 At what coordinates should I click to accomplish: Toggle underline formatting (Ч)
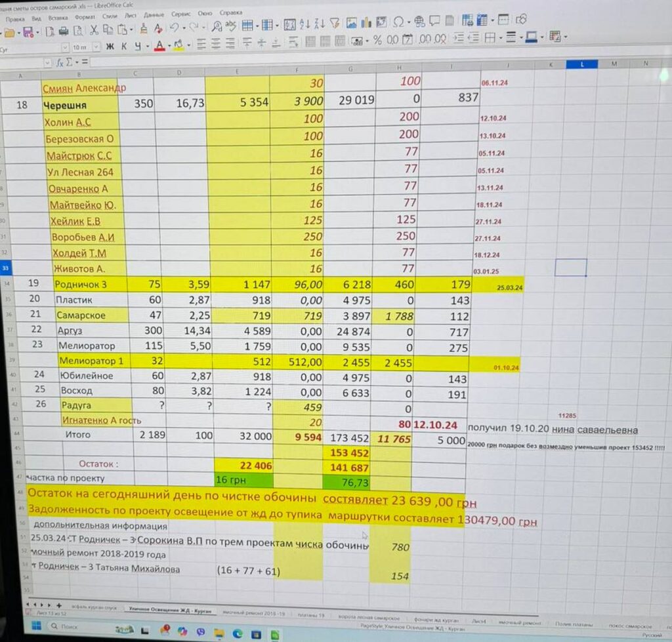point(138,47)
